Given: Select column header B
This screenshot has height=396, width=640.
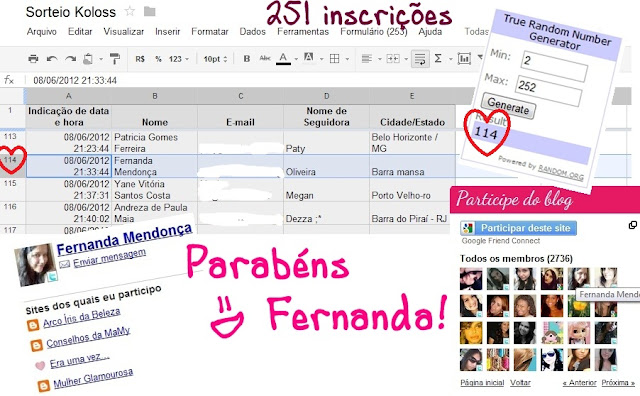Looking at the screenshot, I should (x=155, y=96).
